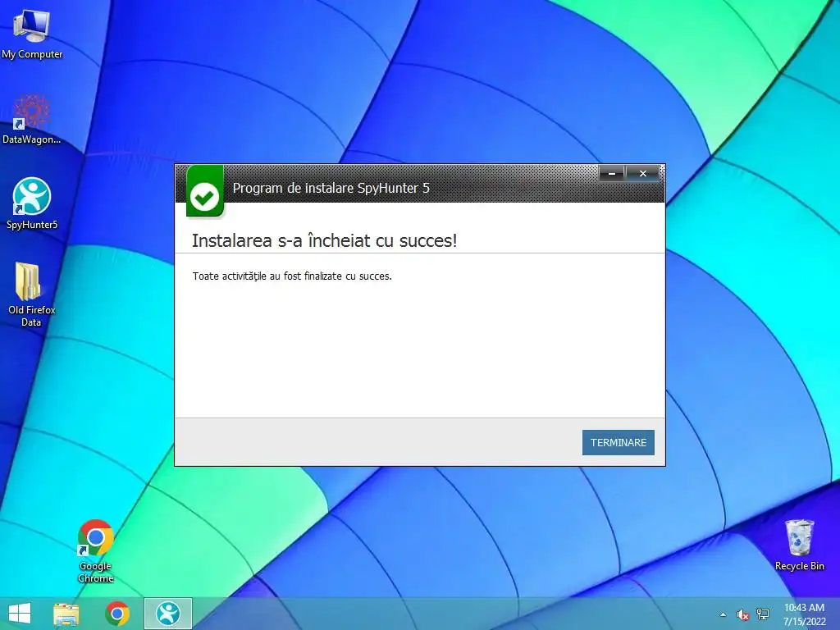Select the DataWagon desktop shortcut
The image size is (840, 630).
[31, 119]
